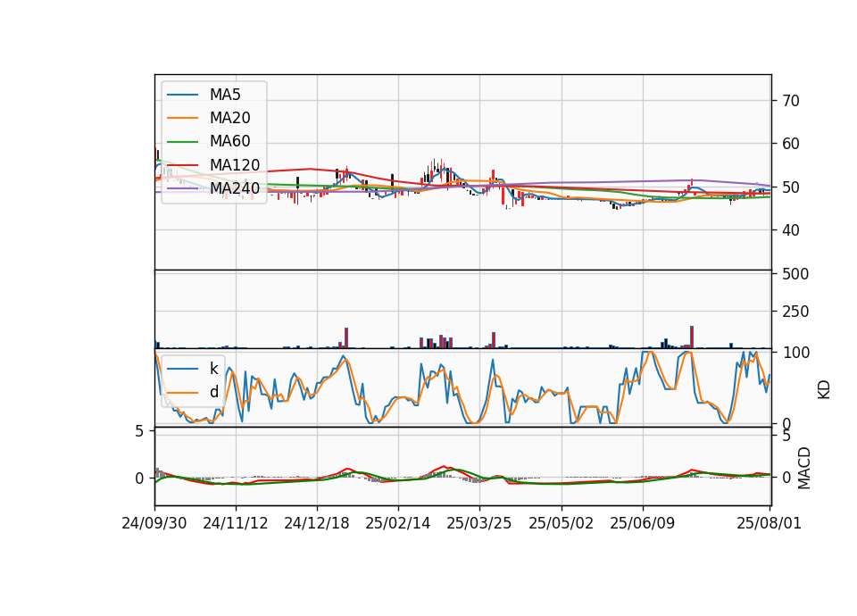857x616 pixels.
Task: Click the volume axis value 250
Action: point(795,312)
